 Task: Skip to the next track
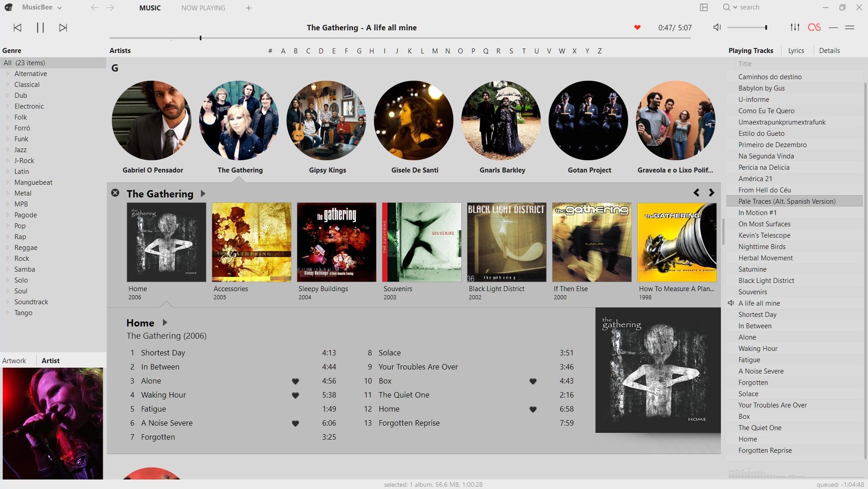[63, 28]
